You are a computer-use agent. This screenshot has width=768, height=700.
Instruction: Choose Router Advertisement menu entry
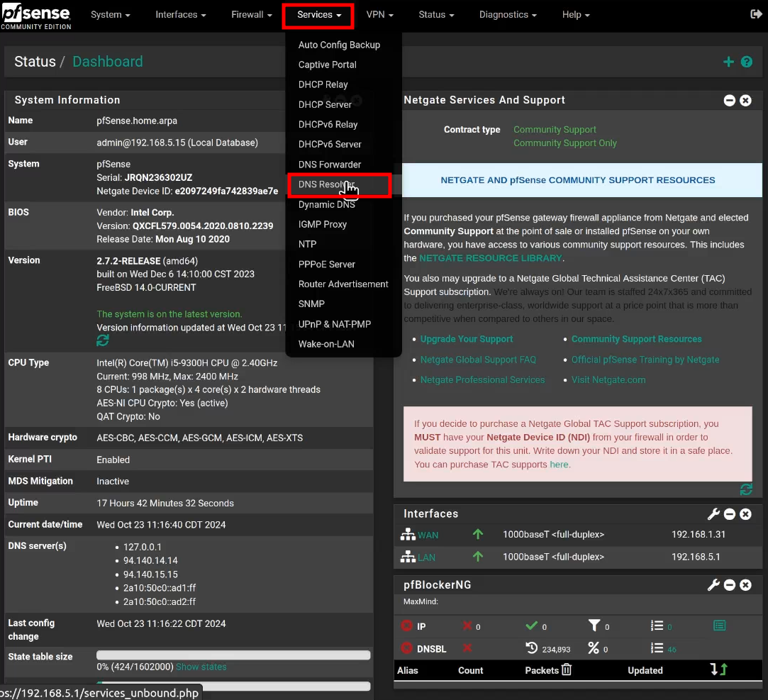click(x=343, y=284)
